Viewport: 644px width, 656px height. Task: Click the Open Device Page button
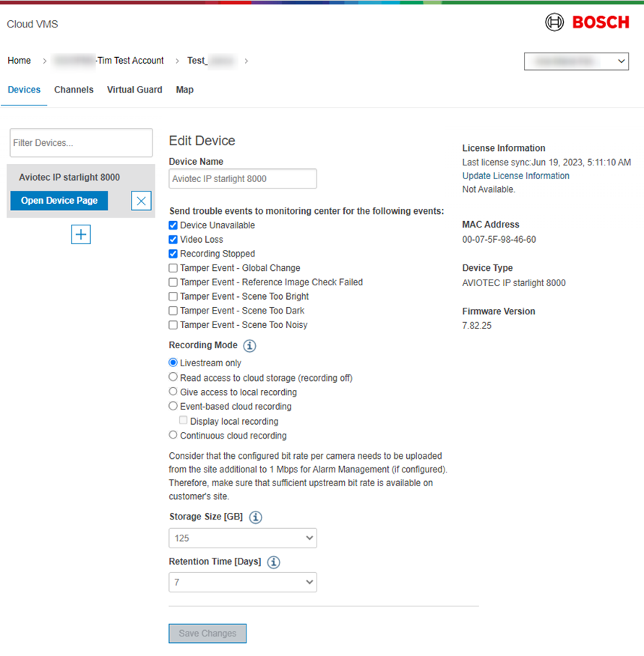click(x=59, y=201)
